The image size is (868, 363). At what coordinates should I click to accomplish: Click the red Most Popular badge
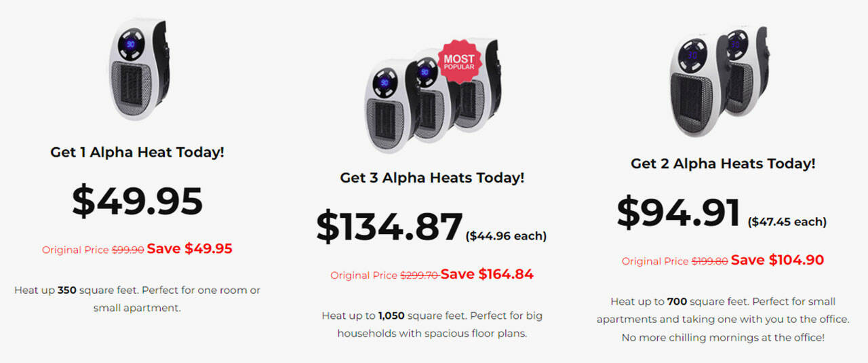coord(459,62)
